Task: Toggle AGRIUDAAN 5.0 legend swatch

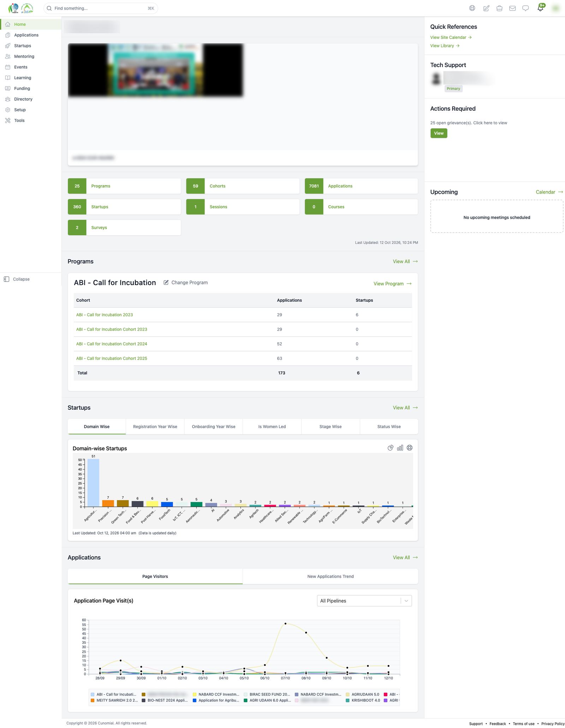Action: (348, 694)
